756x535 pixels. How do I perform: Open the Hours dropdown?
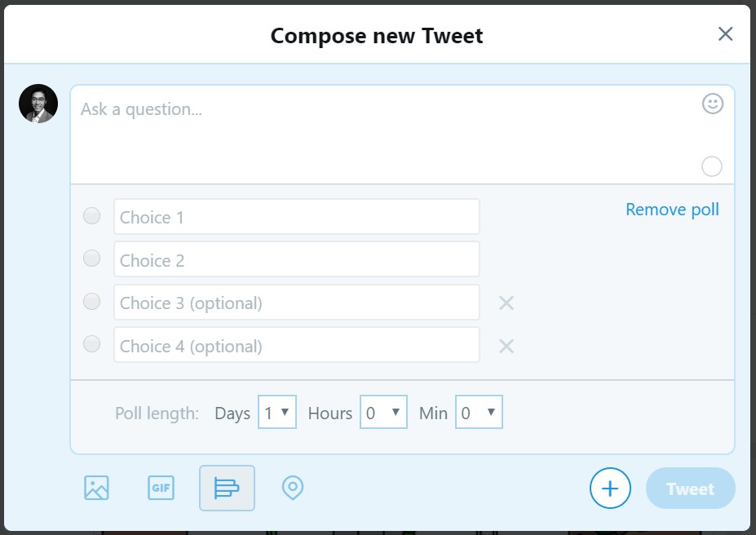point(383,413)
